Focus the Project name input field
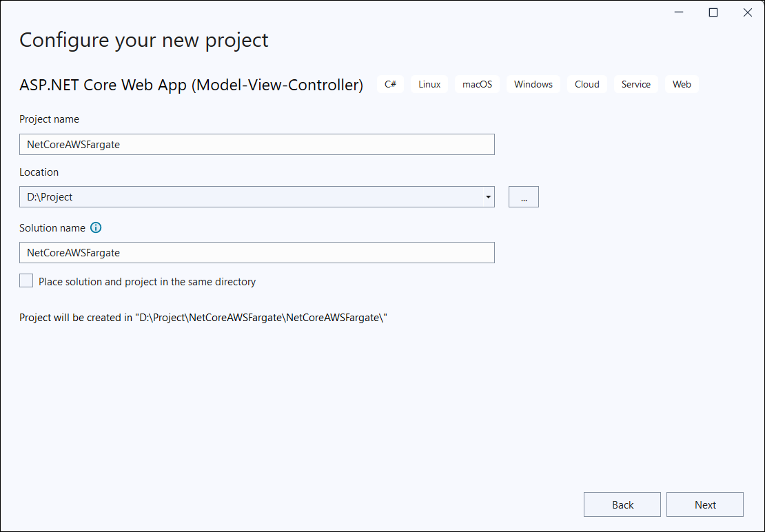 click(x=256, y=144)
